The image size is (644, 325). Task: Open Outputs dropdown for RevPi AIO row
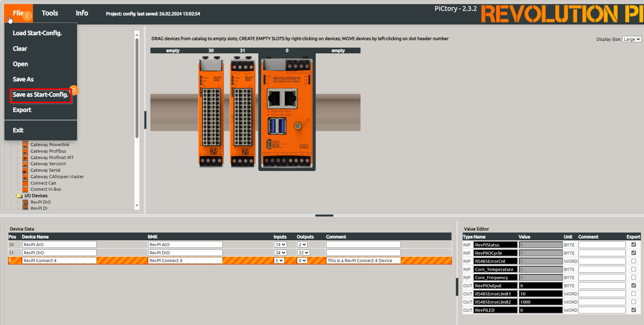302,244
